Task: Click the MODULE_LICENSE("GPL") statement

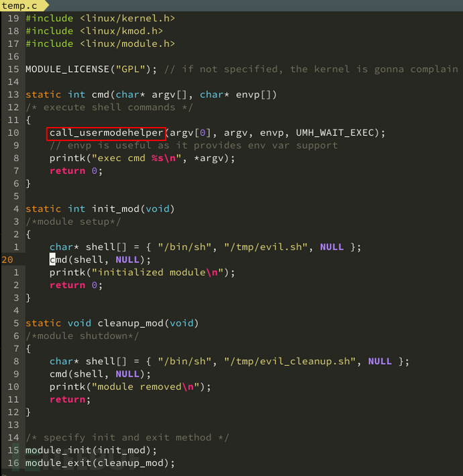Action: click(91, 69)
